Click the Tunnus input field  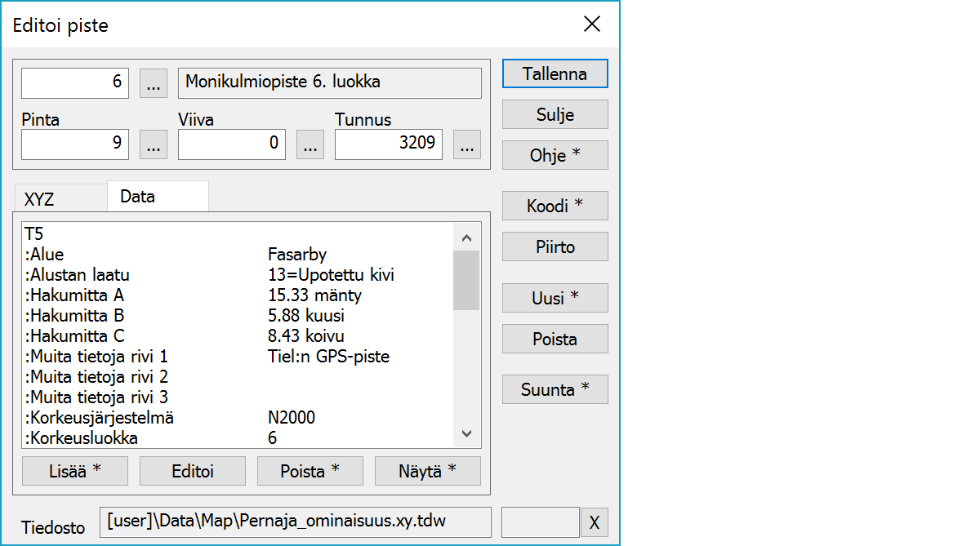(389, 144)
